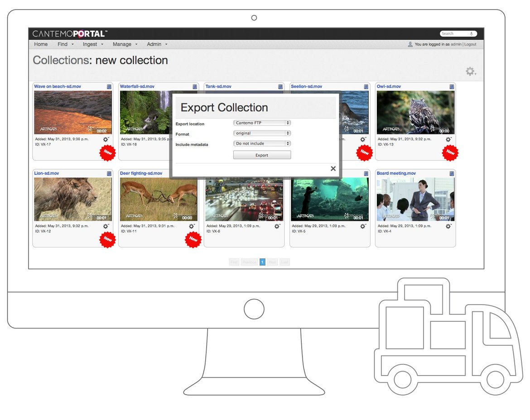Click the Next page button
The height and width of the screenshot is (420, 530).
[x=272, y=262]
